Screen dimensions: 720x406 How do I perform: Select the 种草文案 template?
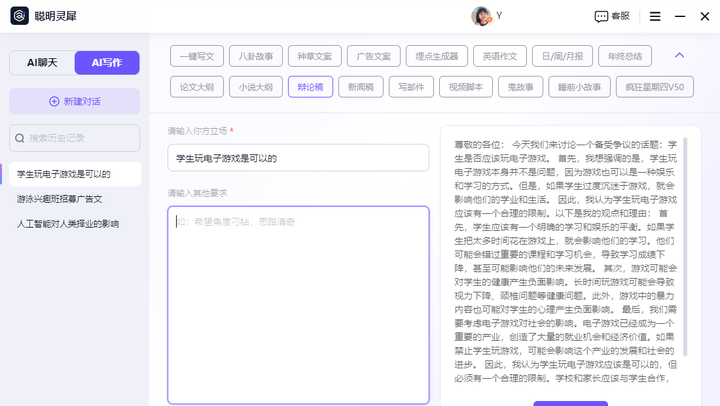315,56
